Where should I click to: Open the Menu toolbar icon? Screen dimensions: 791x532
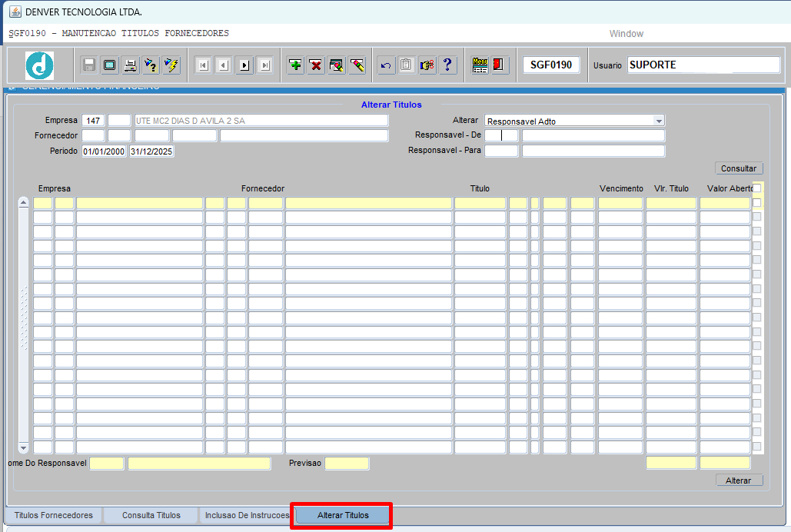coord(480,65)
